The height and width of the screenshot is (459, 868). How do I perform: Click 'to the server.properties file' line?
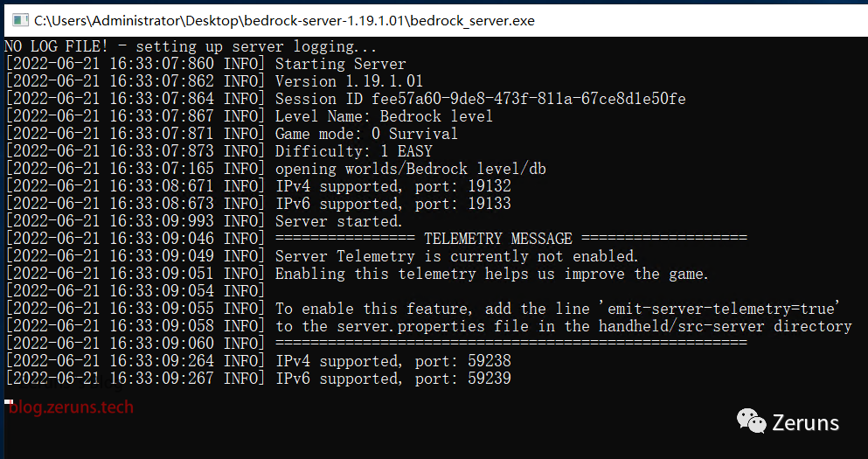[x=428, y=326]
